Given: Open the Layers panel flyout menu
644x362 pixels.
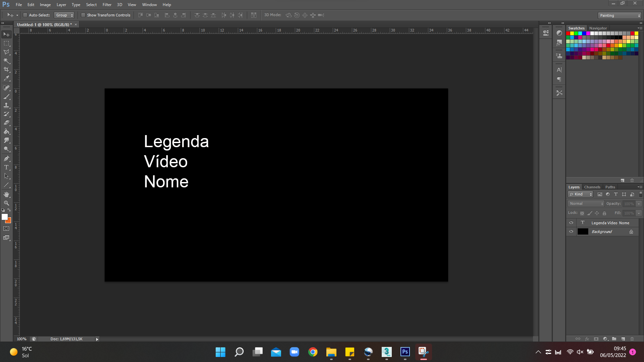Looking at the screenshot, I should click(x=640, y=187).
